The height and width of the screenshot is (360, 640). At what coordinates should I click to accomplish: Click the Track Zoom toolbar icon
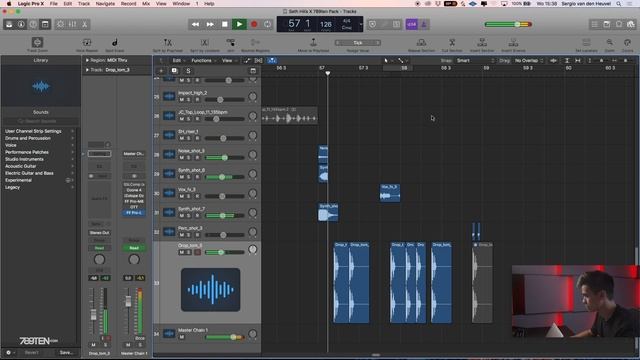coord(37,42)
